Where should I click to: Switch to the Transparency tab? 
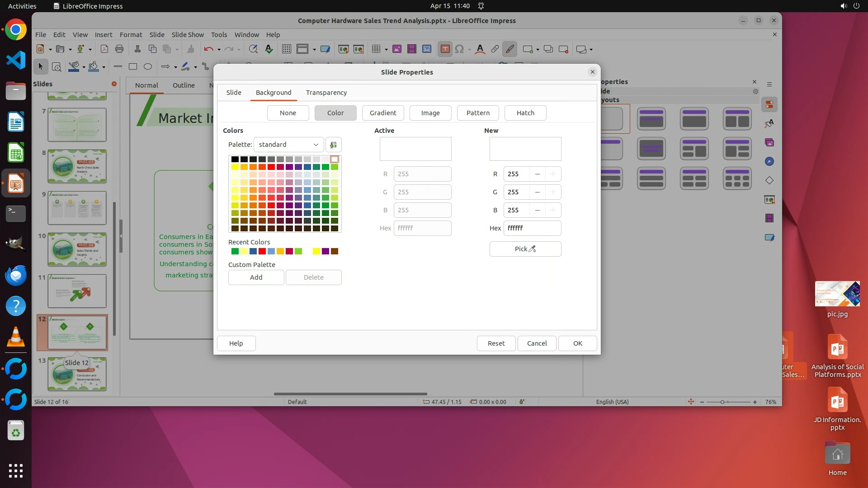326,93
